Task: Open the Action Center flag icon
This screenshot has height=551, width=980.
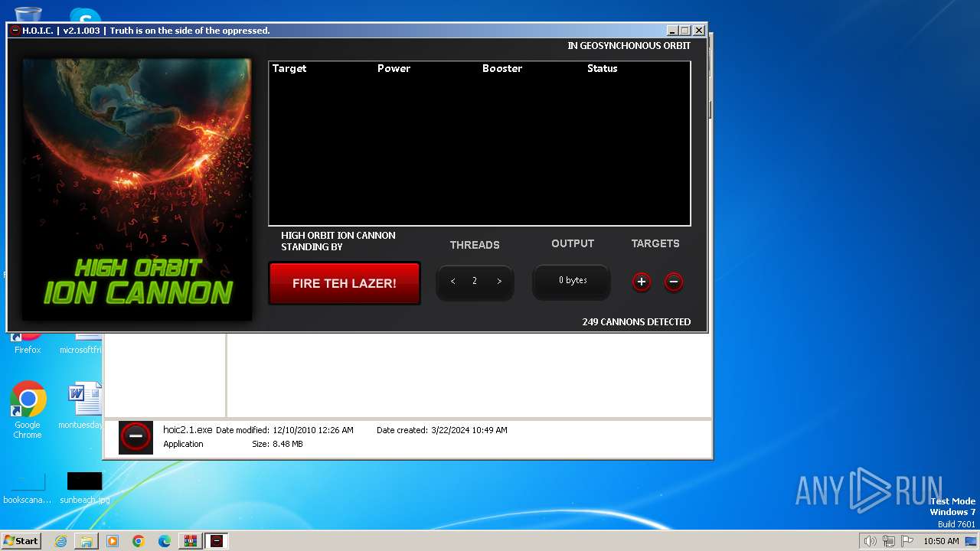Action: coord(907,541)
